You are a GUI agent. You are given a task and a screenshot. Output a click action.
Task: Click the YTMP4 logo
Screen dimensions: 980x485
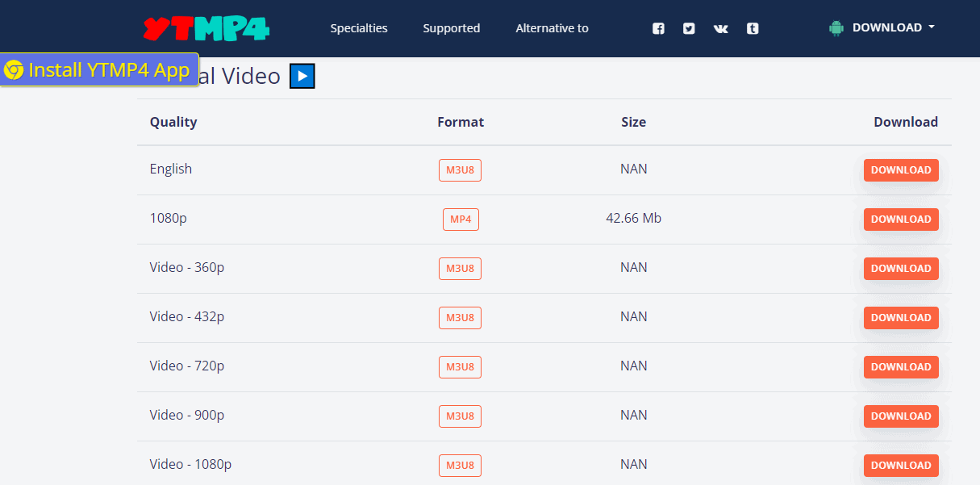204,27
